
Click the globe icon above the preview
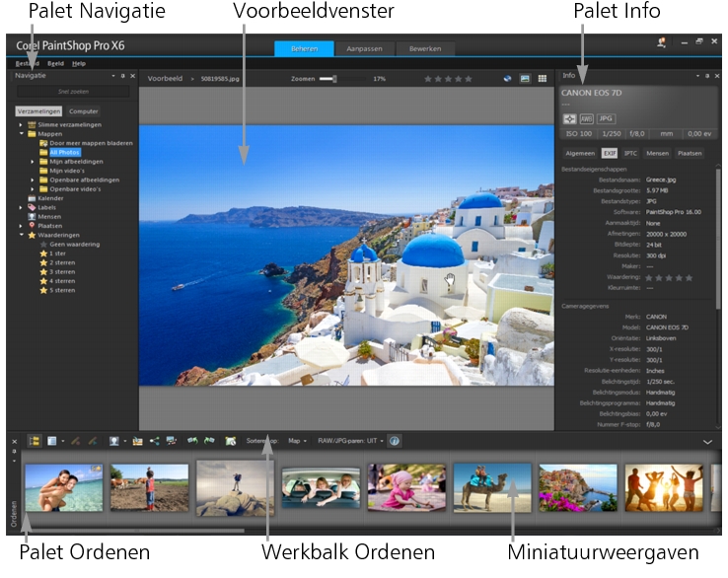click(508, 77)
